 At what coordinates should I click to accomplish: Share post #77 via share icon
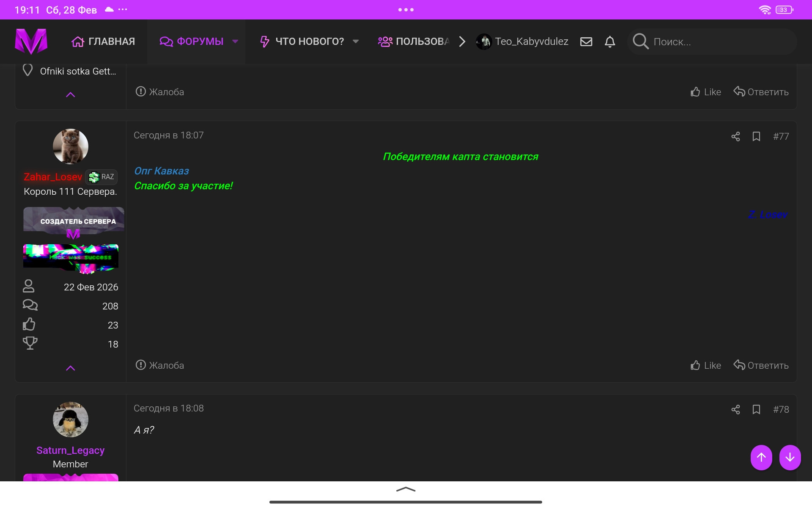click(x=735, y=136)
